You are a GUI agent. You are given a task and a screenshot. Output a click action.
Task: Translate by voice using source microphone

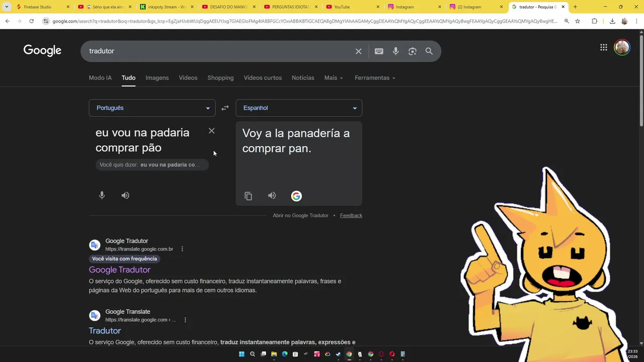pyautogui.click(x=102, y=196)
